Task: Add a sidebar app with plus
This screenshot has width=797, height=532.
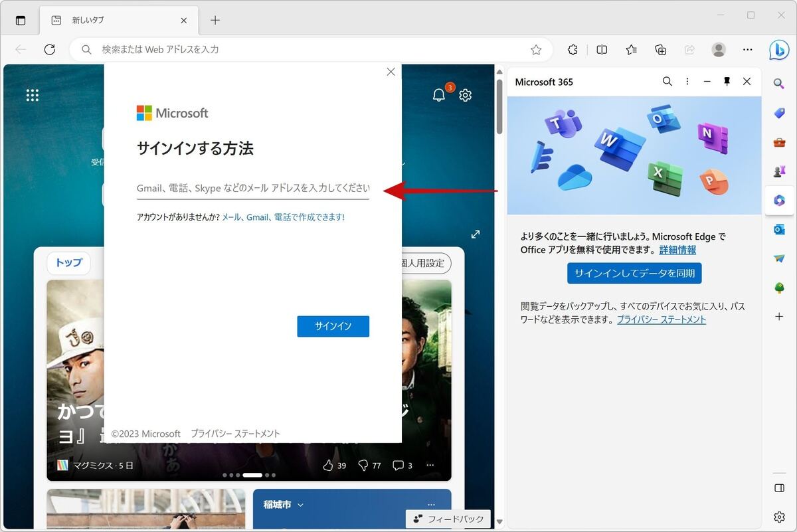Action: [779, 317]
